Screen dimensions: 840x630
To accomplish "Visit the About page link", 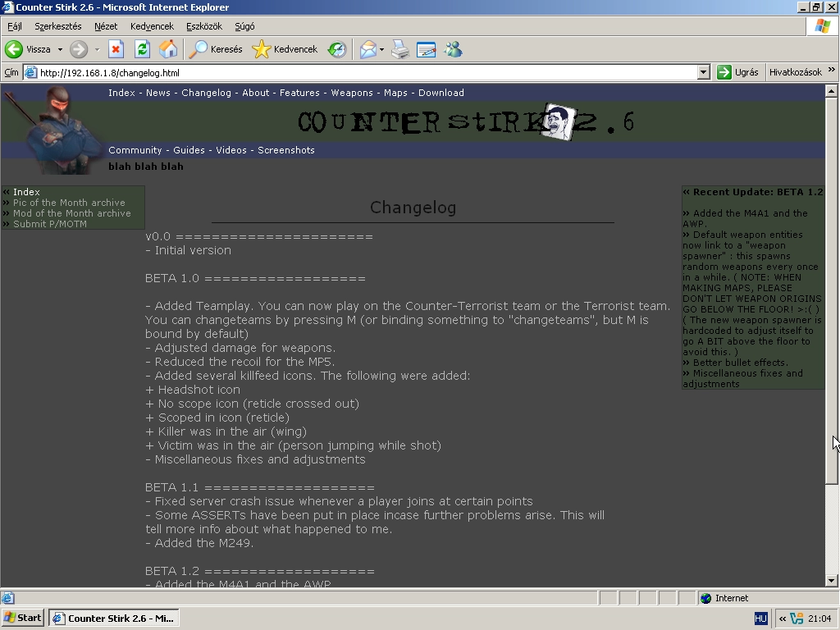I will (x=256, y=93).
